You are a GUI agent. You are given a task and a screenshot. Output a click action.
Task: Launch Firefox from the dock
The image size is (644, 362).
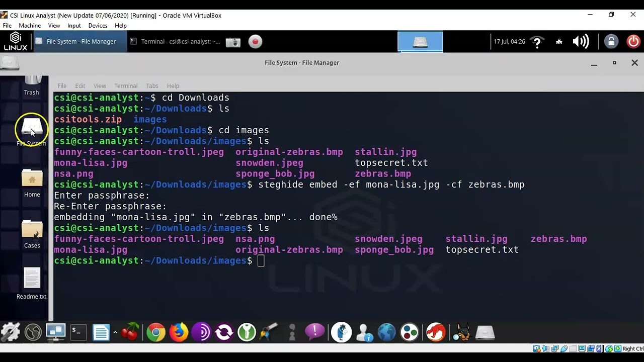(x=179, y=332)
